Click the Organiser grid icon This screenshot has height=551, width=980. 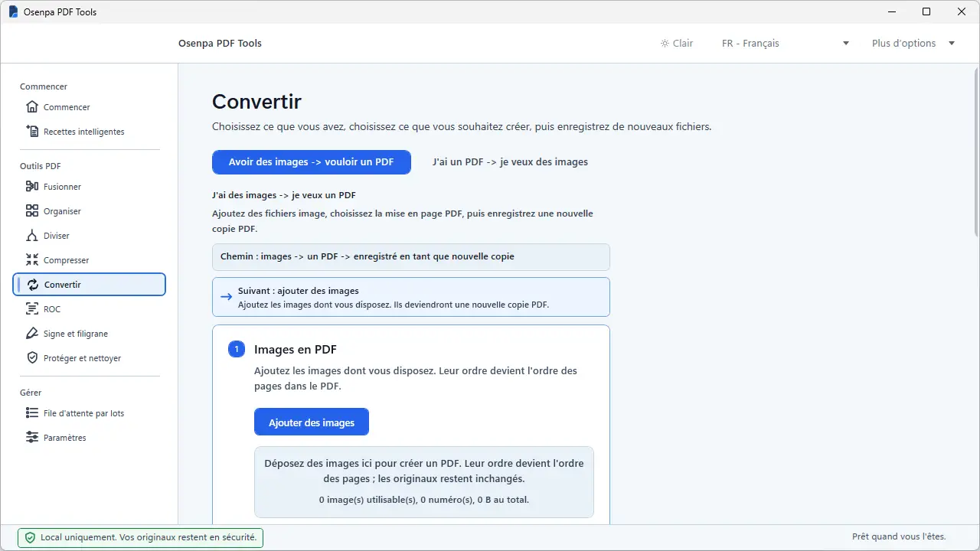point(32,211)
